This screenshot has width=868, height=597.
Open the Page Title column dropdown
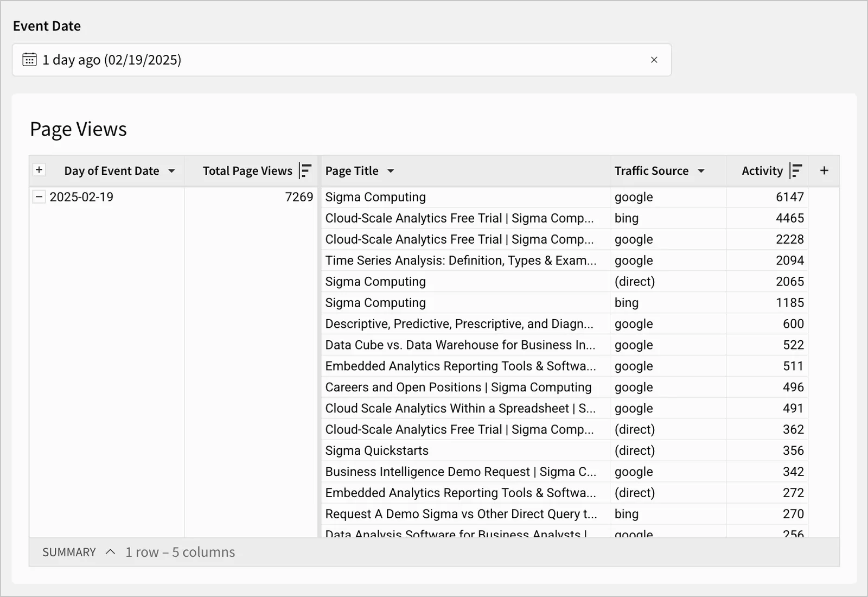point(391,171)
